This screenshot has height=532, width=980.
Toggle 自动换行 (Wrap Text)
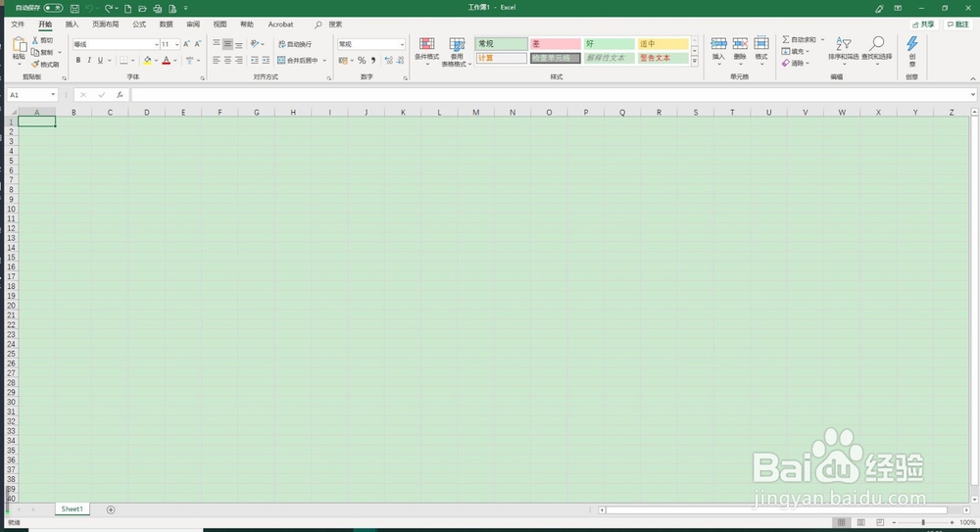point(295,44)
